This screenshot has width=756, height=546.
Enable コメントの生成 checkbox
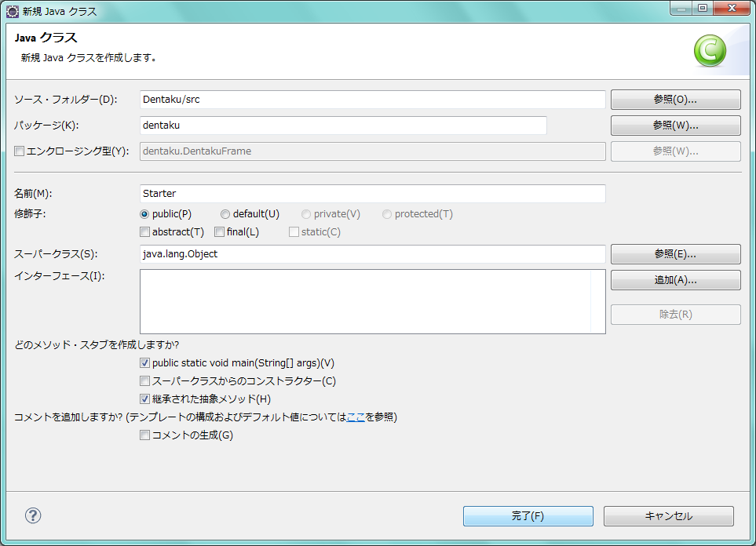click(144, 435)
